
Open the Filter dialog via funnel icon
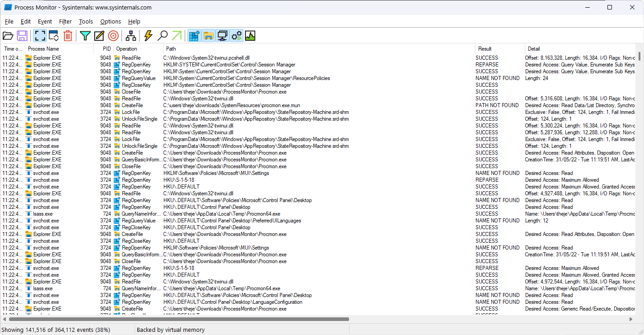(85, 36)
